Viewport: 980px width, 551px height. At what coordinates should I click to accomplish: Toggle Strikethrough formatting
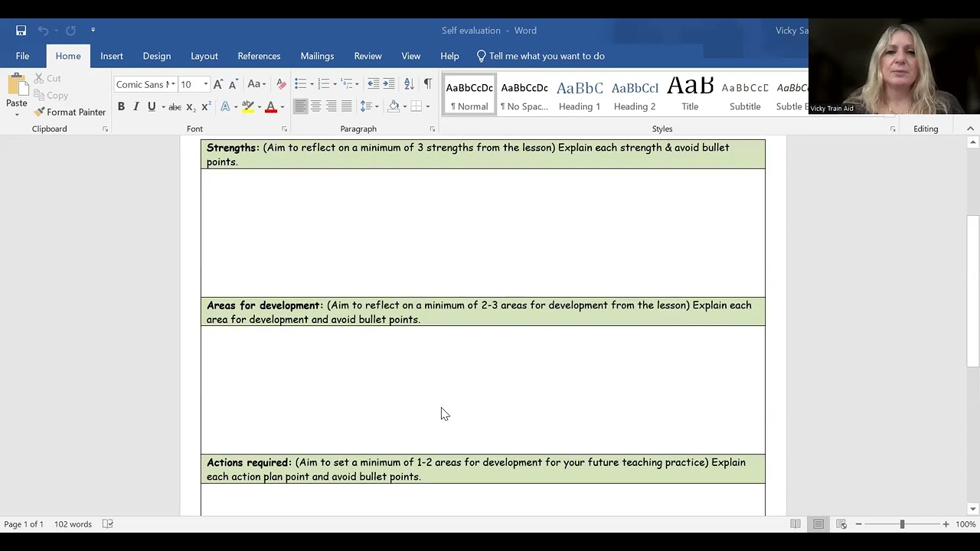pos(175,106)
